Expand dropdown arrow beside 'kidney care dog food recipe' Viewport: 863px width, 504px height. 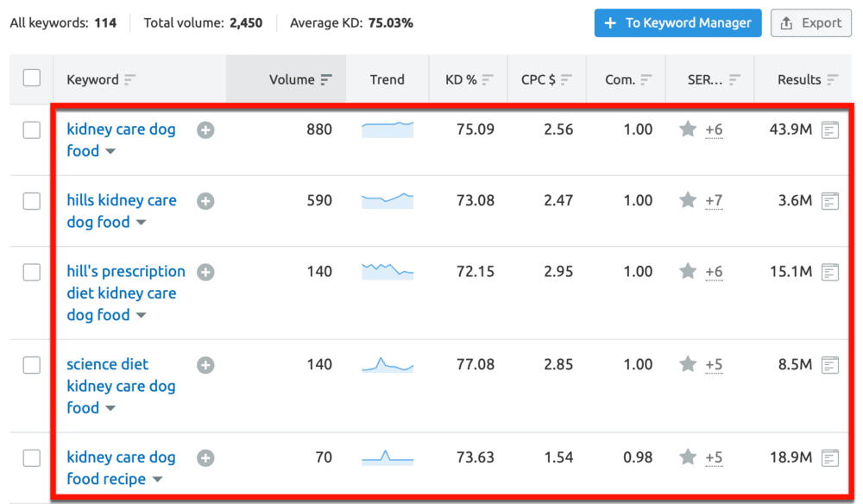pyautogui.click(x=157, y=479)
